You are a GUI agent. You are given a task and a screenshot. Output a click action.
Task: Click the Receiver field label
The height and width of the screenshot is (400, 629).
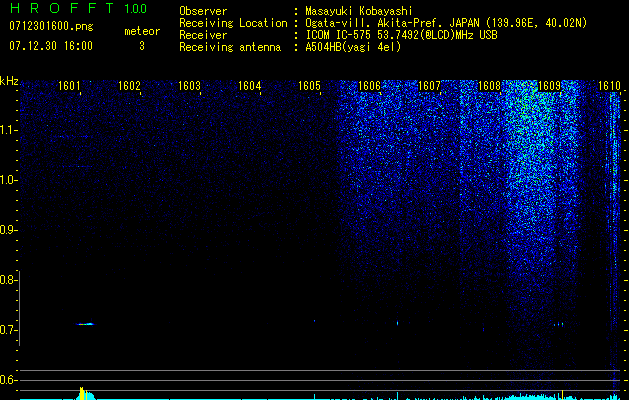203,35
